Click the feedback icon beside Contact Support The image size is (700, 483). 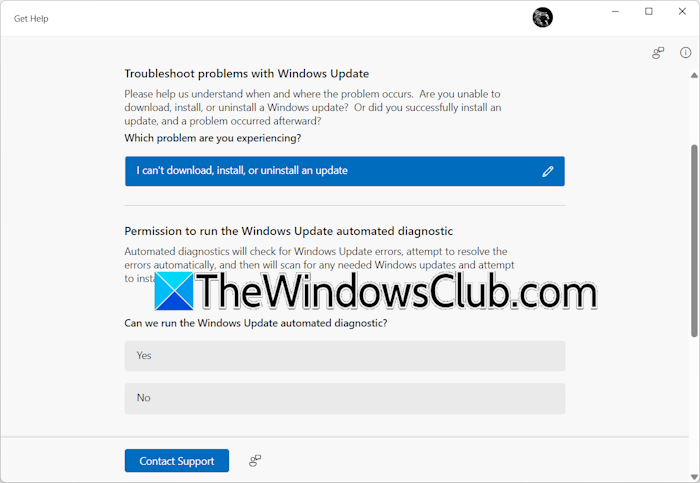point(255,461)
